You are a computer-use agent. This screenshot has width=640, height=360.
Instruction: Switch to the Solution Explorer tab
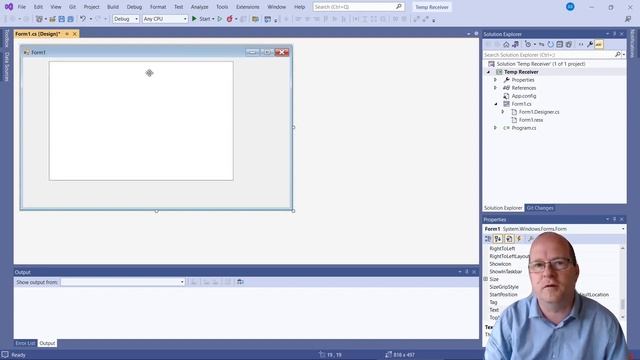click(x=503, y=208)
